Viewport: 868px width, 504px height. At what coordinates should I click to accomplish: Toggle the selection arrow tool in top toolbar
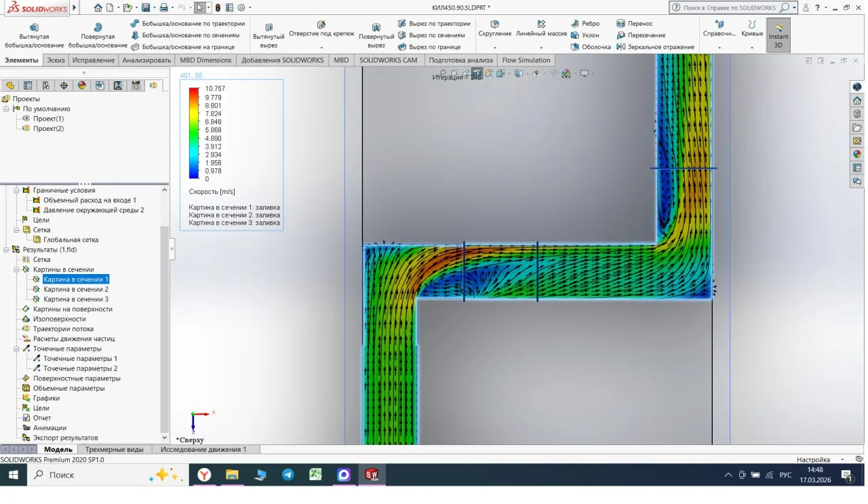(199, 8)
